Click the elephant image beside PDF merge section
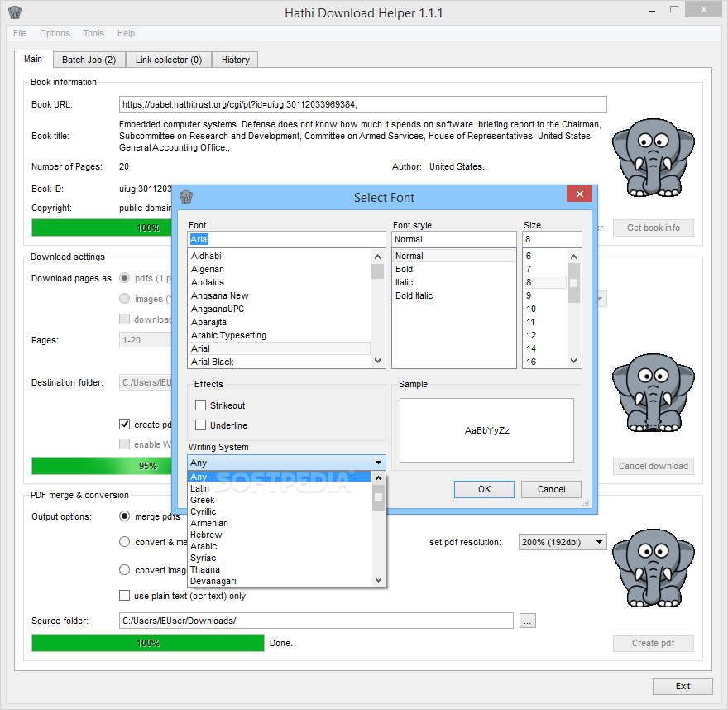Viewport: 728px width, 710px height. pyautogui.click(x=654, y=568)
